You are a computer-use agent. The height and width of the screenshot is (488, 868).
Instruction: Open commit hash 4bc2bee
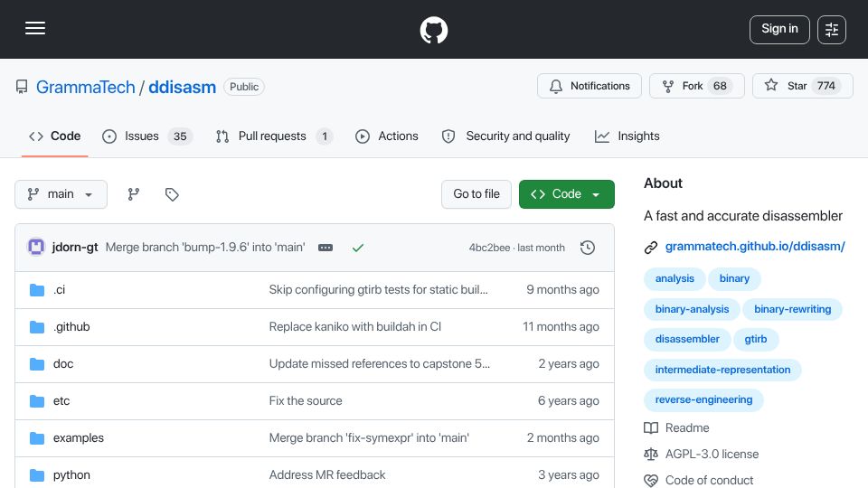click(x=489, y=248)
